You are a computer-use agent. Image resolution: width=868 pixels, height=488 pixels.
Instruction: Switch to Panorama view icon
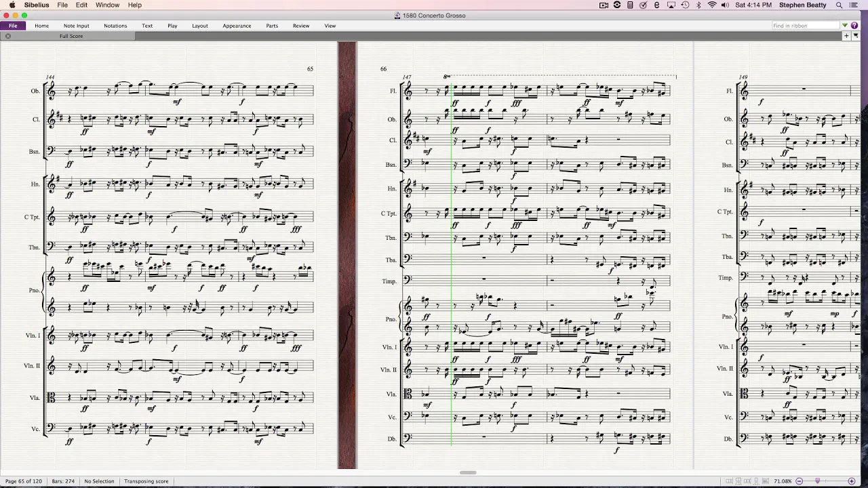click(766, 481)
